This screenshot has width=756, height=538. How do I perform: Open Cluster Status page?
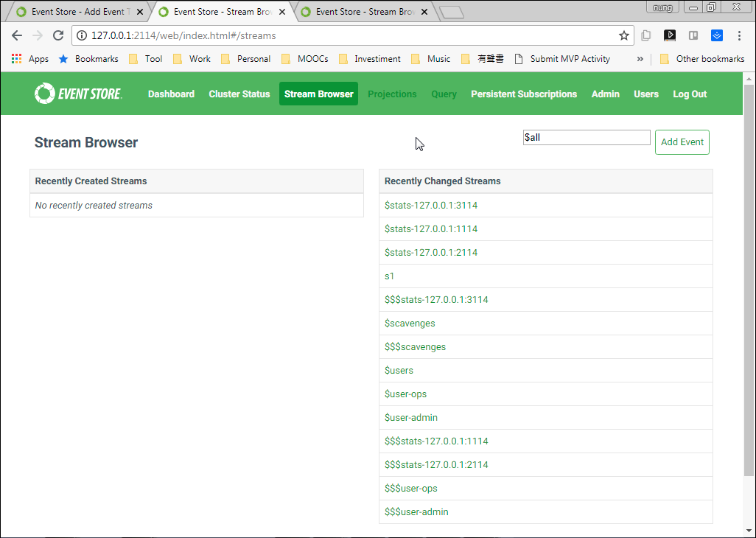pyautogui.click(x=239, y=94)
